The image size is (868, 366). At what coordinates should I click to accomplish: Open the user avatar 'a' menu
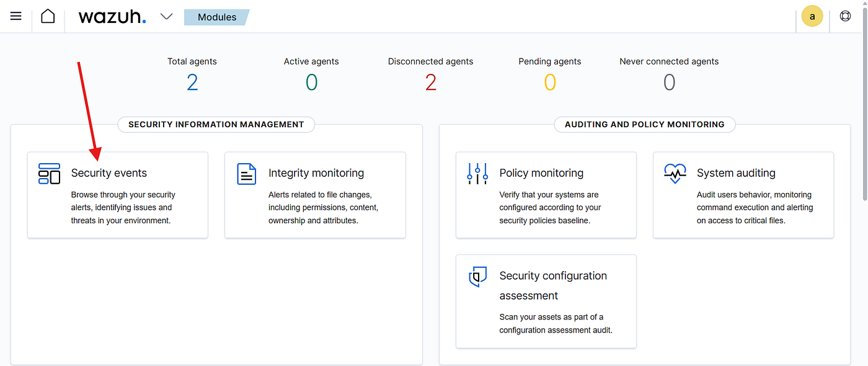point(812,17)
